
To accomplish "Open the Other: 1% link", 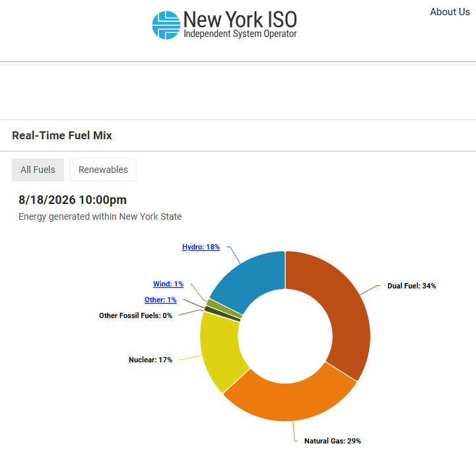I will (160, 300).
